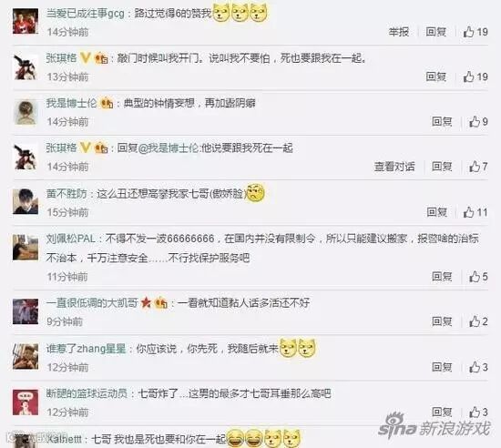Screen dimensions: 501x448
Task: Like 一直很低调的大凯哥's comment with 2 likes
Action: [x=478, y=321]
